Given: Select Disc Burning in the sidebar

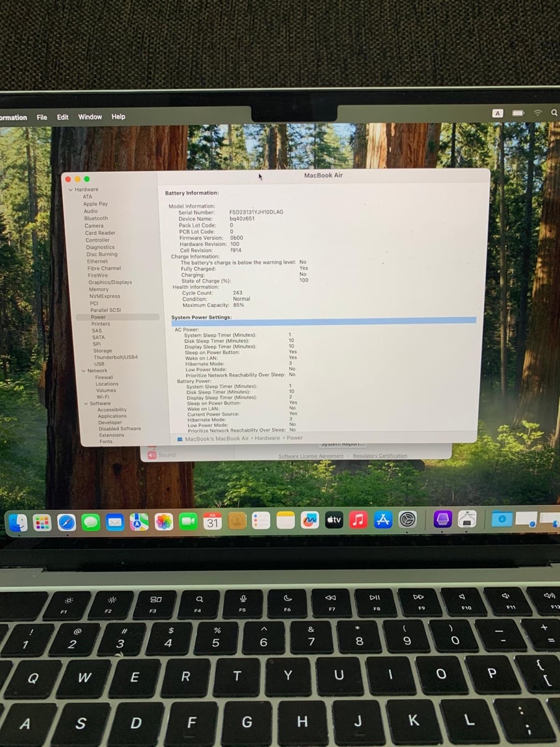Looking at the screenshot, I should pos(102,255).
